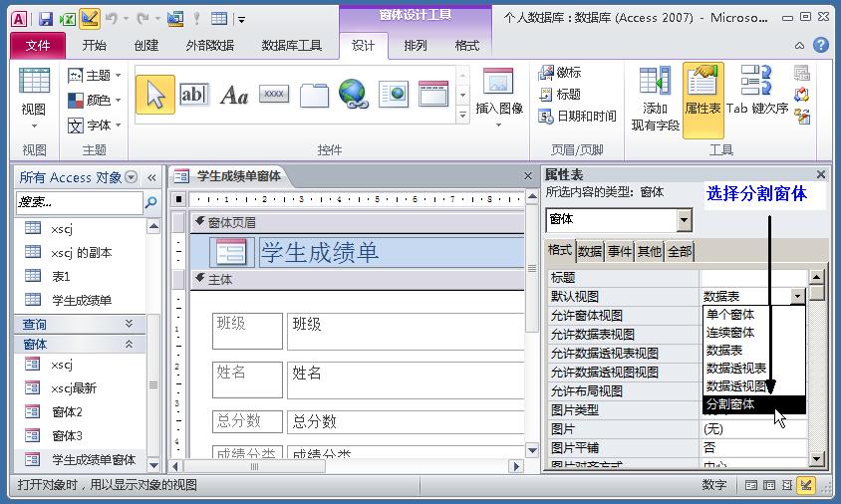Click the Save icon in quick access toolbar

pyautogui.click(x=46, y=19)
